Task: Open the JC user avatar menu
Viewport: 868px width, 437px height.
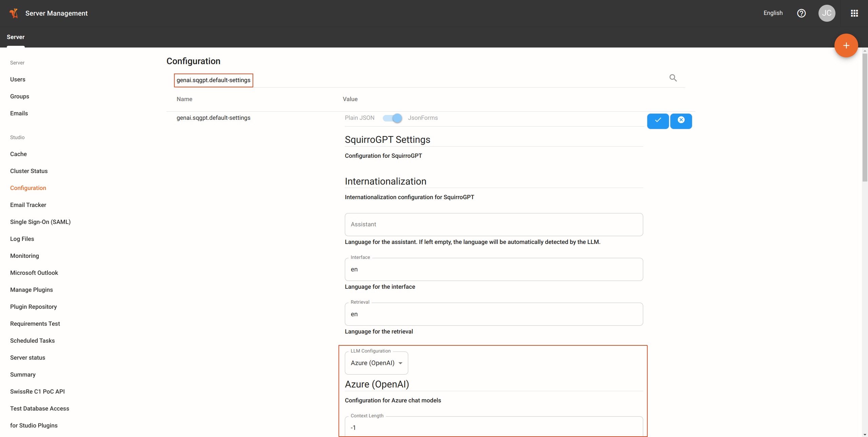Action: click(x=827, y=13)
